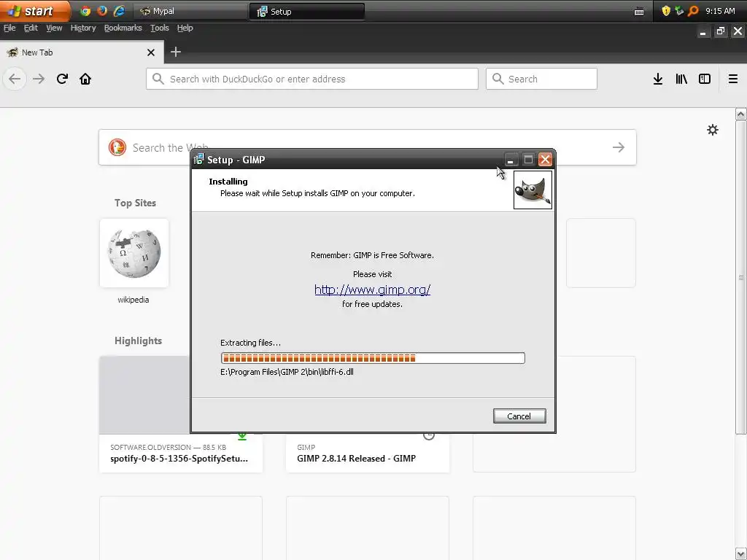Submit web search with arrow button
This screenshot has width=747, height=560.
coord(619,147)
